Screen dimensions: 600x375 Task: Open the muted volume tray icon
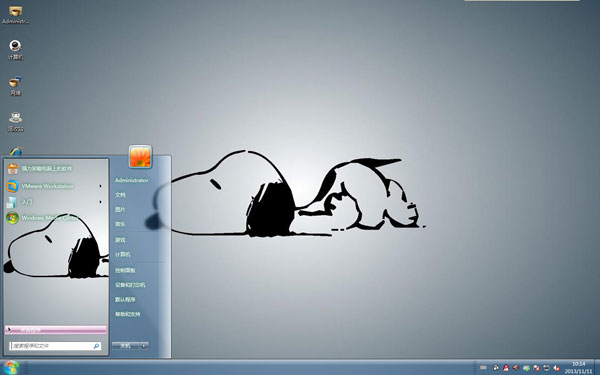click(x=556, y=368)
